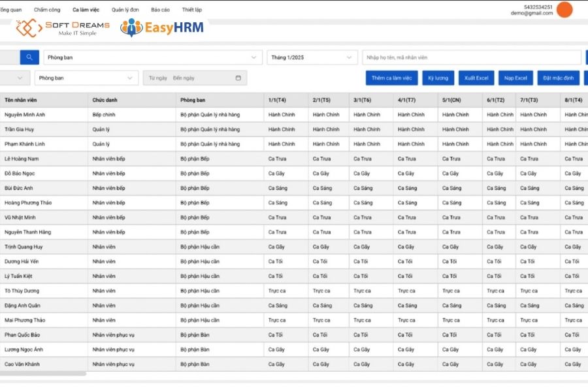Open the Ca làm việc menu
This screenshot has width=588, height=392.
point(86,10)
